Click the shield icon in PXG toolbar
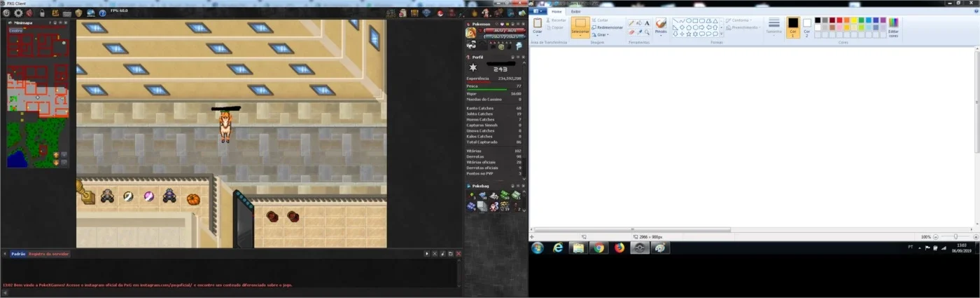 coord(78,13)
